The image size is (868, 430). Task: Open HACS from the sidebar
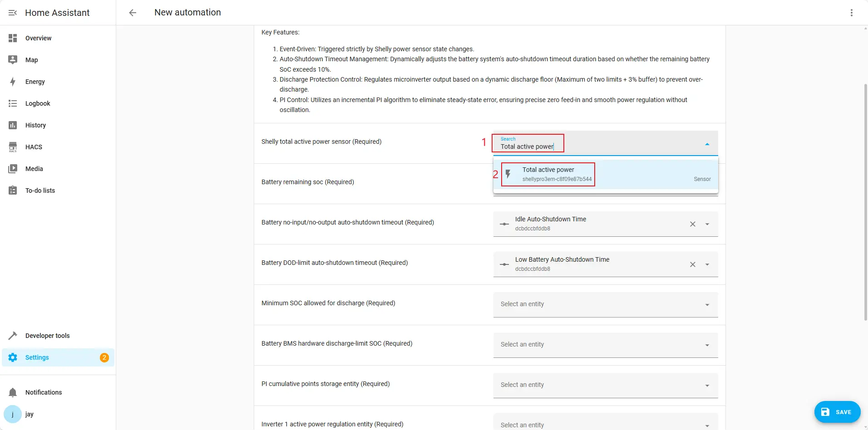coord(34,147)
